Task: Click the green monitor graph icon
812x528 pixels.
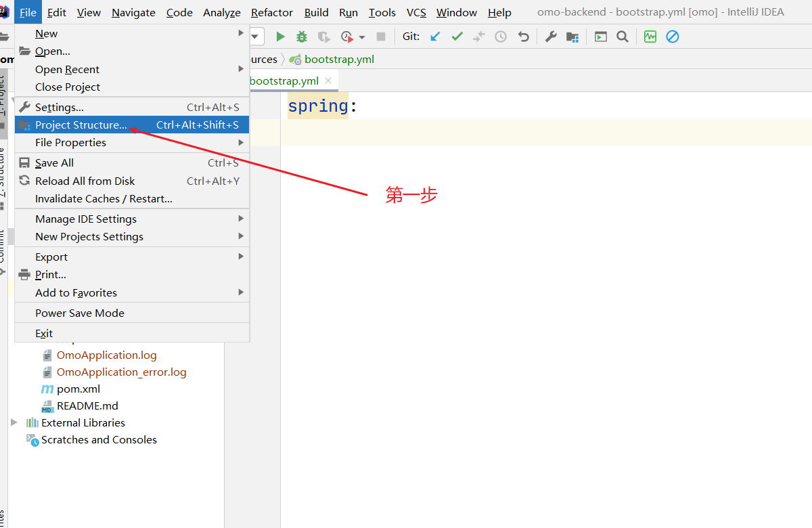Action: click(x=650, y=37)
